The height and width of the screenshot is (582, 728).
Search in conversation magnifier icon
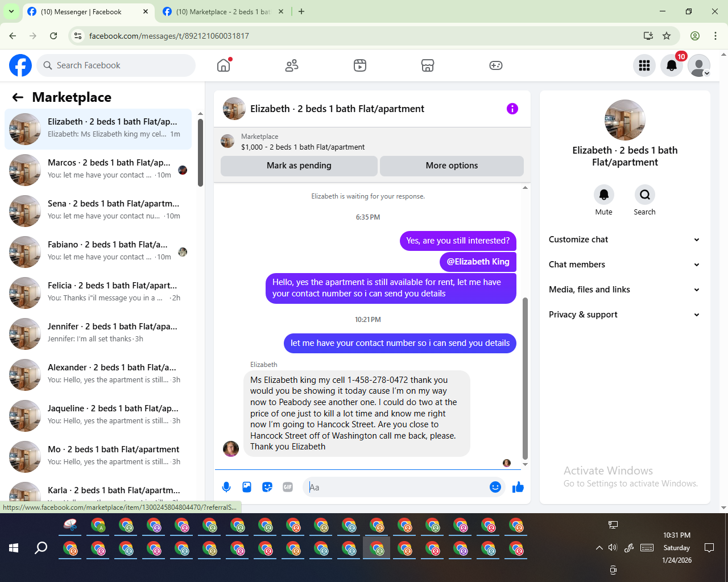point(645,195)
